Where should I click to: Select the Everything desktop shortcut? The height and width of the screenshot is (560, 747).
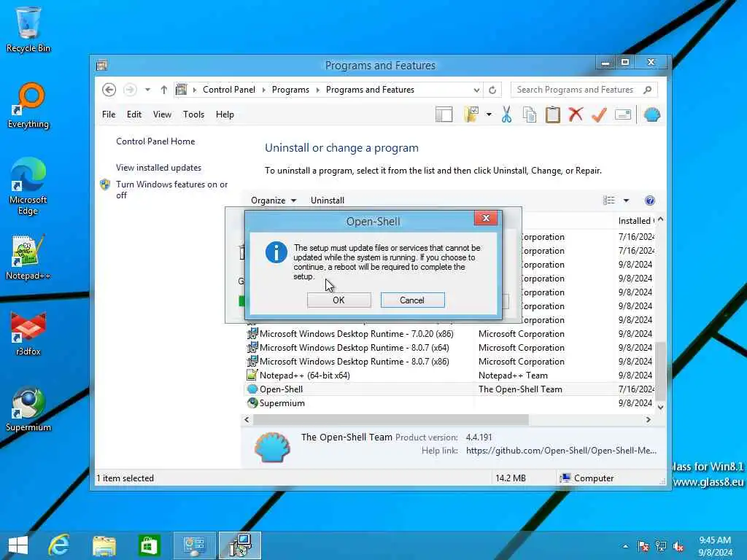[28, 106]
